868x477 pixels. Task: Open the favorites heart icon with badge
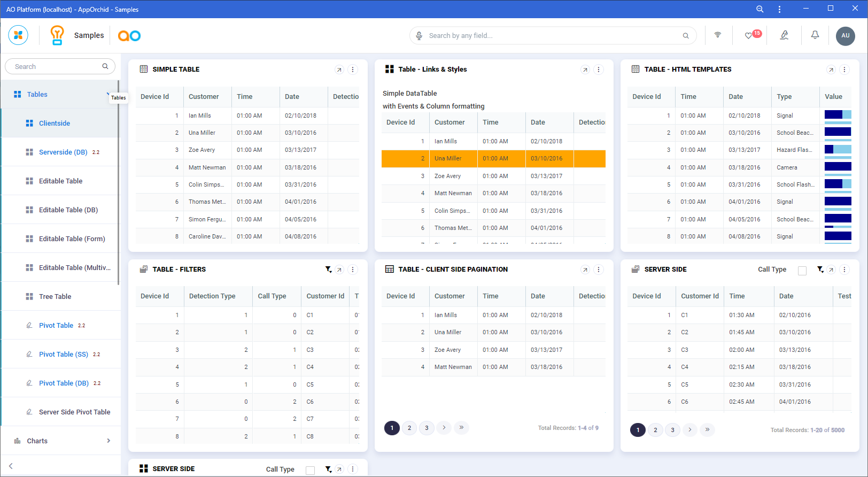coord(749,36)
